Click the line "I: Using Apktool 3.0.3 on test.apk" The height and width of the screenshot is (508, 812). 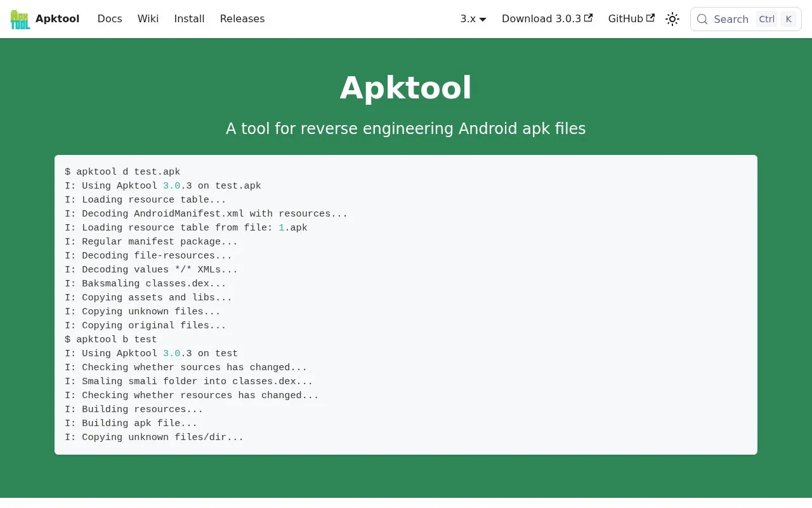point(163,186)
